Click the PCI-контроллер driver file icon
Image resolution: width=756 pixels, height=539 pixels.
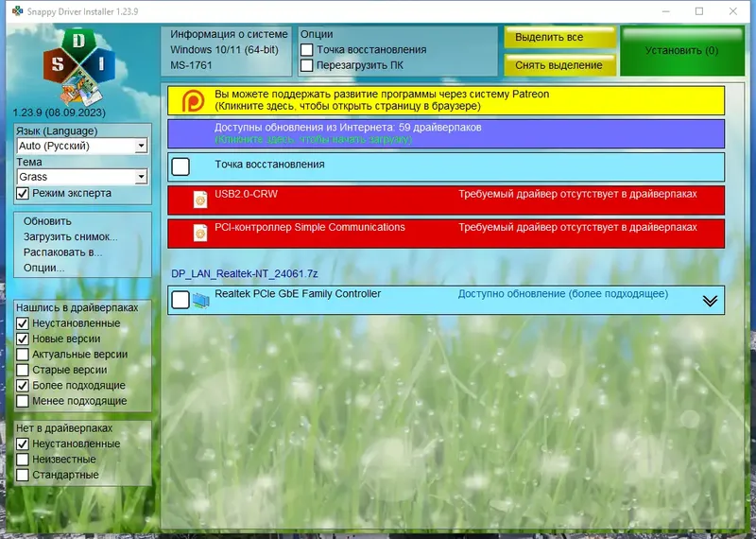[200, 233]
